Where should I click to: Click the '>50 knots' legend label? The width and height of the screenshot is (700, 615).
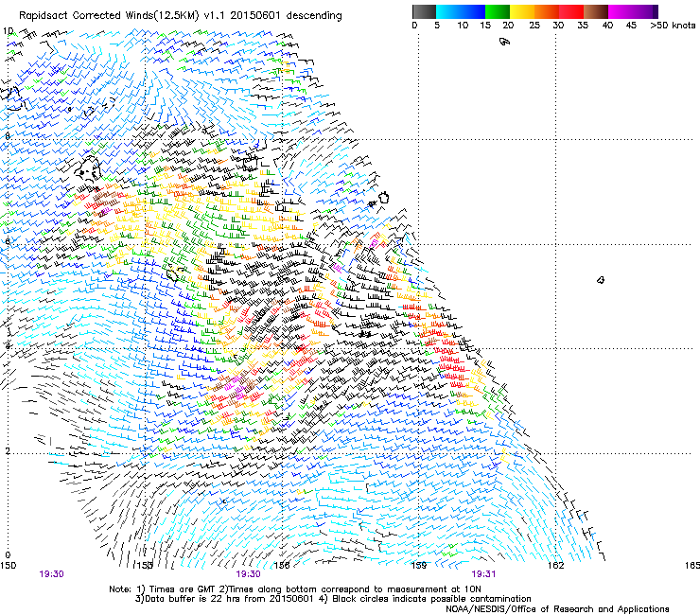673,26
